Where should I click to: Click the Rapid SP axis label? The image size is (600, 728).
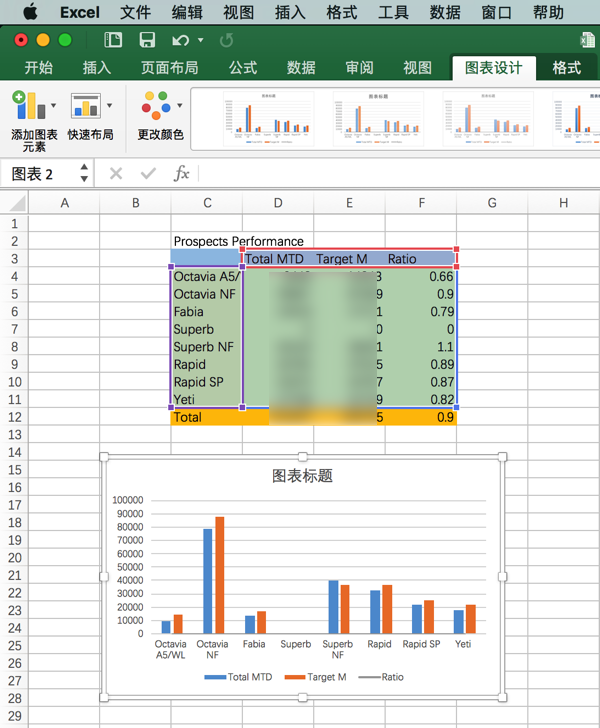point(421,644)
